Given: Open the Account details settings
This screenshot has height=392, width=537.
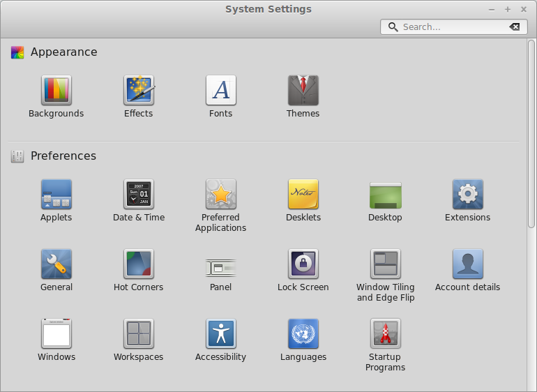Looking at the screenshot, I should [467, 264].
